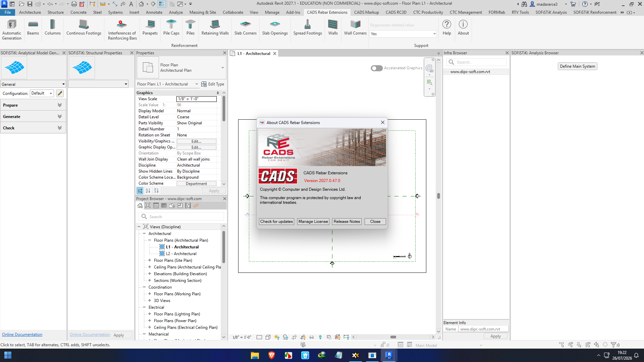644x362 pixels.
Task: Open the Continous Footings tool
Action: coord(84,27)
